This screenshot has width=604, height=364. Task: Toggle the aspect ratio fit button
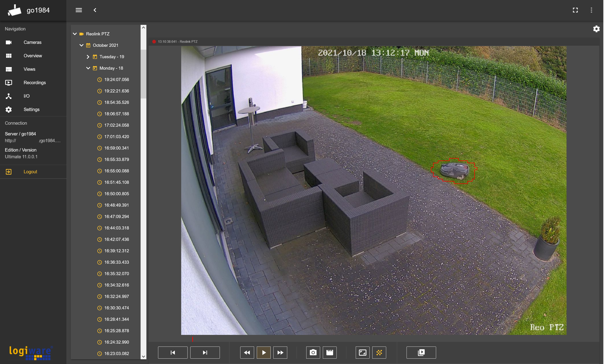click(362, 353)
